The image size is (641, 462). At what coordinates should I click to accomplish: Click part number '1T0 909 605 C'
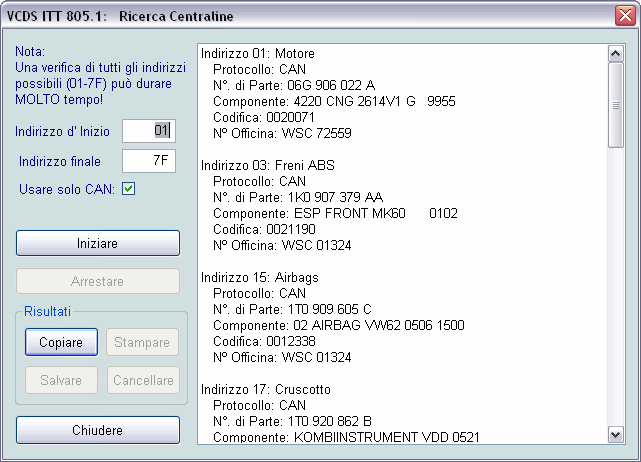tap(329, 309)
